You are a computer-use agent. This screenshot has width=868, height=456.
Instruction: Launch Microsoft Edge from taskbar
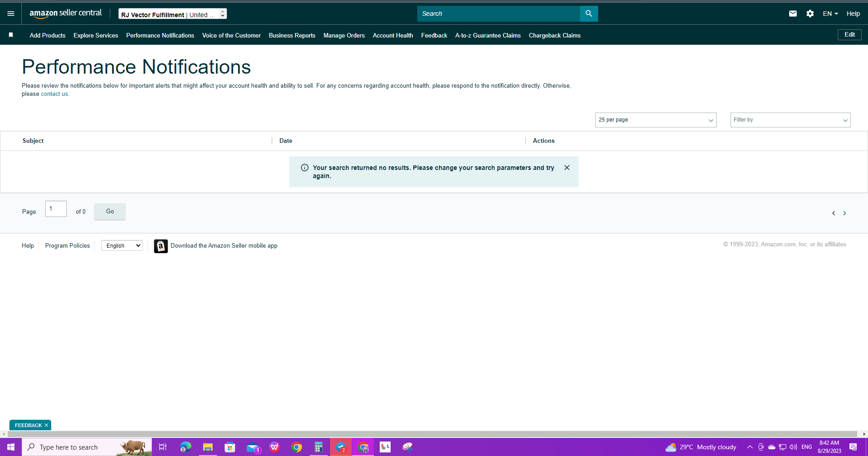click(x=185, y=447)
